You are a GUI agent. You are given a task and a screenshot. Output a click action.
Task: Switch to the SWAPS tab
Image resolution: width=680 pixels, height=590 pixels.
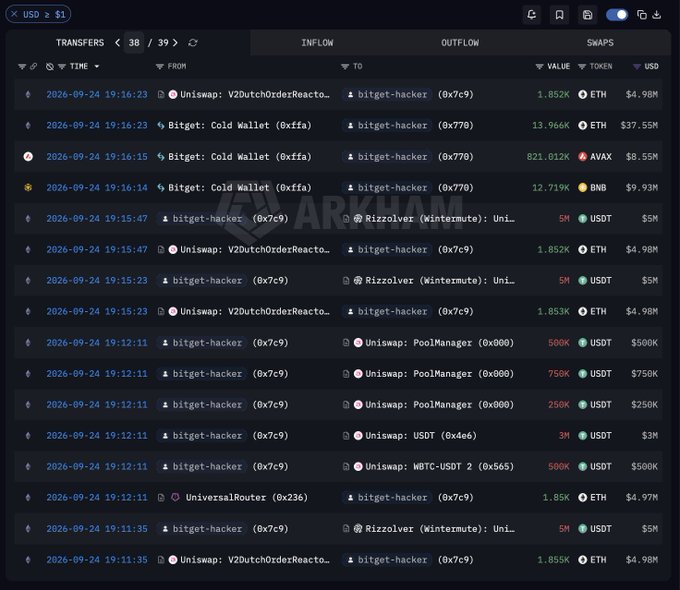600,43
